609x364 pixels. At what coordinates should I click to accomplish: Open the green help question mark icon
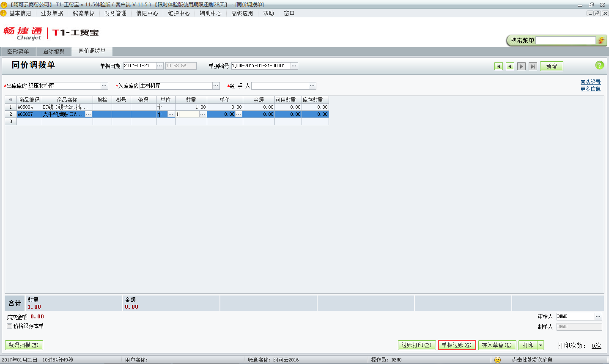point(599,66)
